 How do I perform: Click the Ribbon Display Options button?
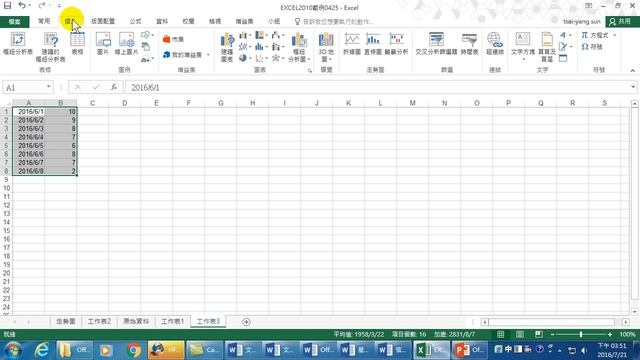click(x=588, y=6)
